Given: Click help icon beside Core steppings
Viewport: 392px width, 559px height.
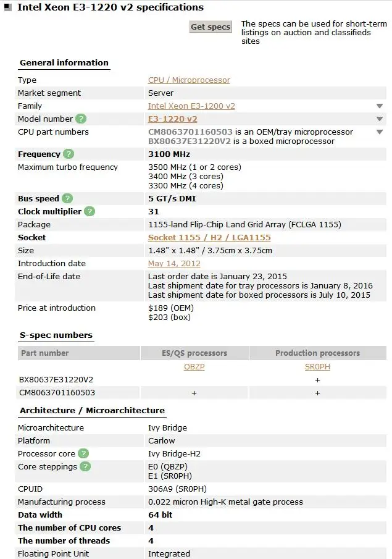Looking at the screenshot, I should click(85, 467).
